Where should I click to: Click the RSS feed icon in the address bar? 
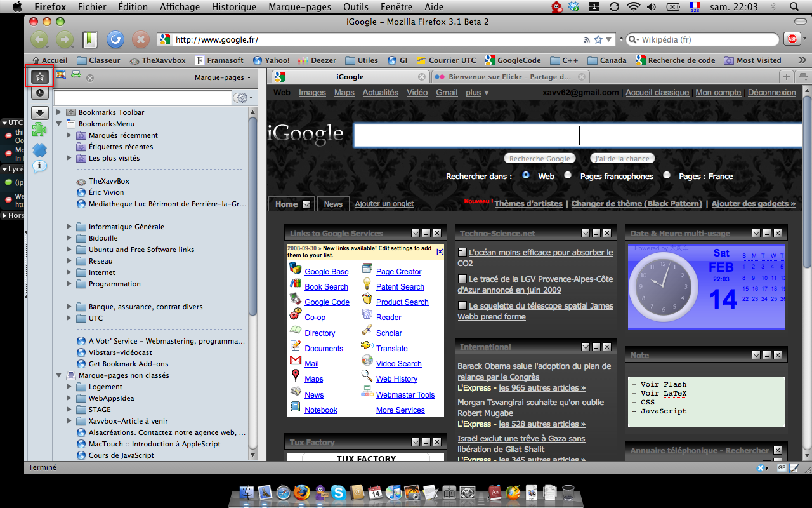click(x=586, y=39)
